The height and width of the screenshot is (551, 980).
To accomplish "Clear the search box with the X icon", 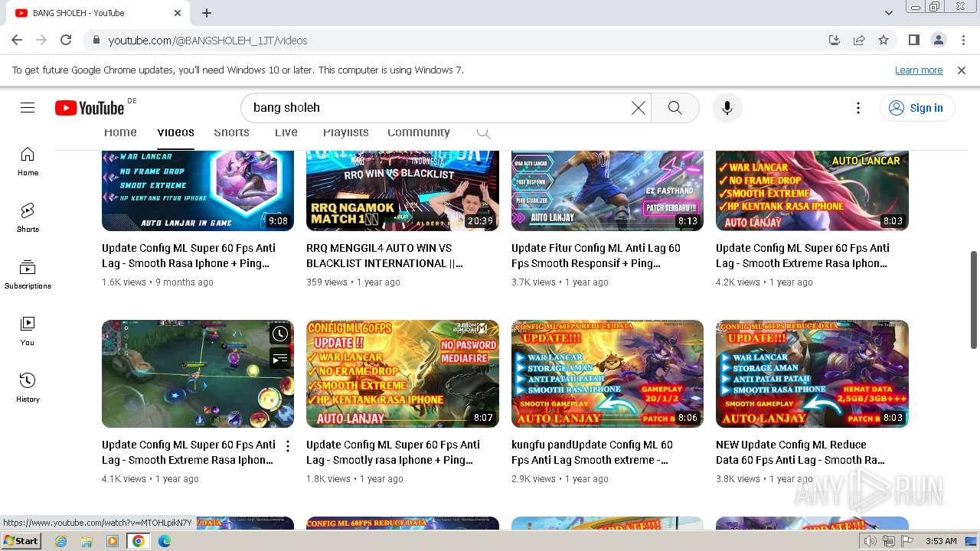I will 638,108.
